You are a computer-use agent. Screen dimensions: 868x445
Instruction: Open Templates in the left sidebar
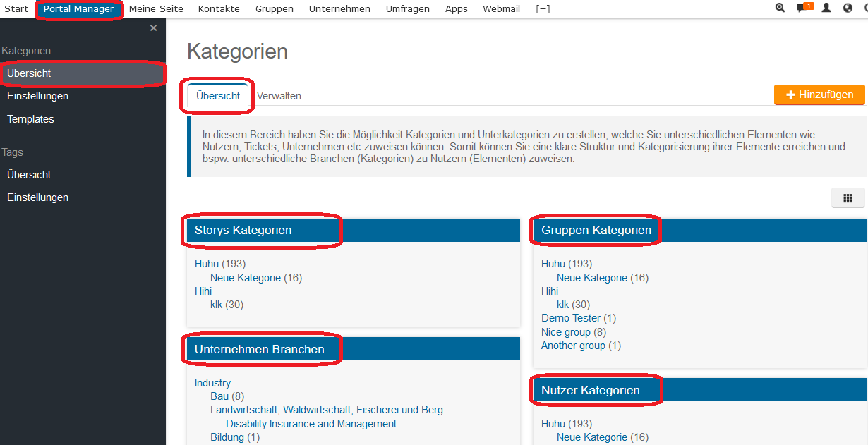pyautogui.click(x=30, y=119)
